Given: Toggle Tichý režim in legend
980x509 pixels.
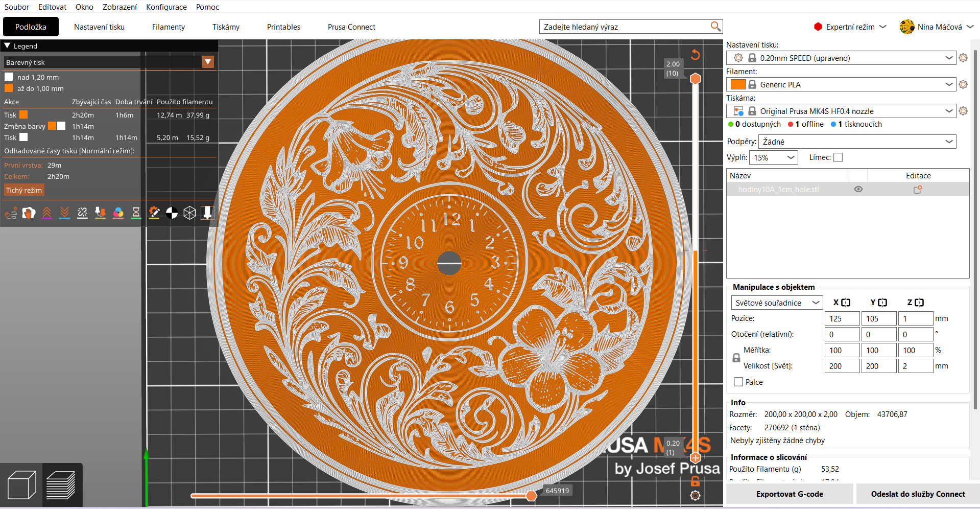Looking at the screenshot, I should point(24,190).
